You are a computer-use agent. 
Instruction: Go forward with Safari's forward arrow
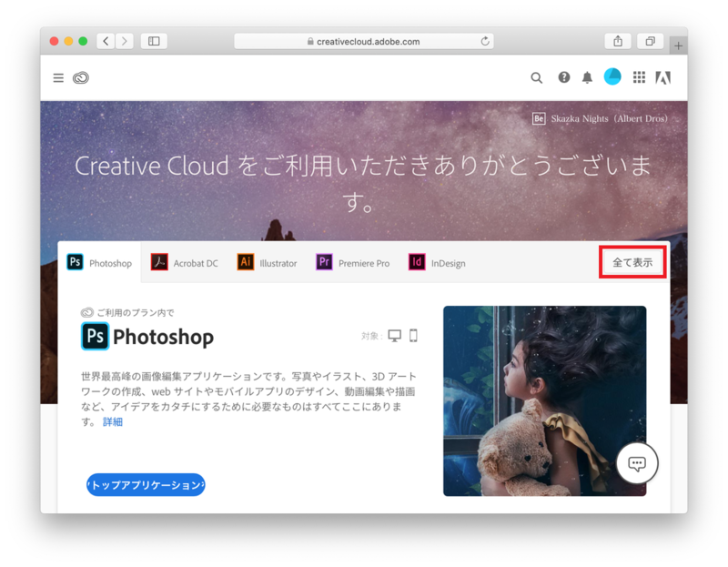click(125, 41)
